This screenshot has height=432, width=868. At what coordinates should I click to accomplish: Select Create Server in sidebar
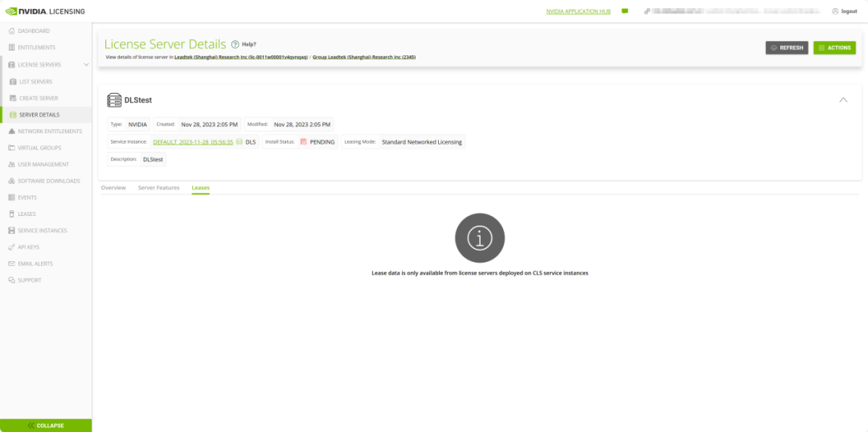(39, 98)
